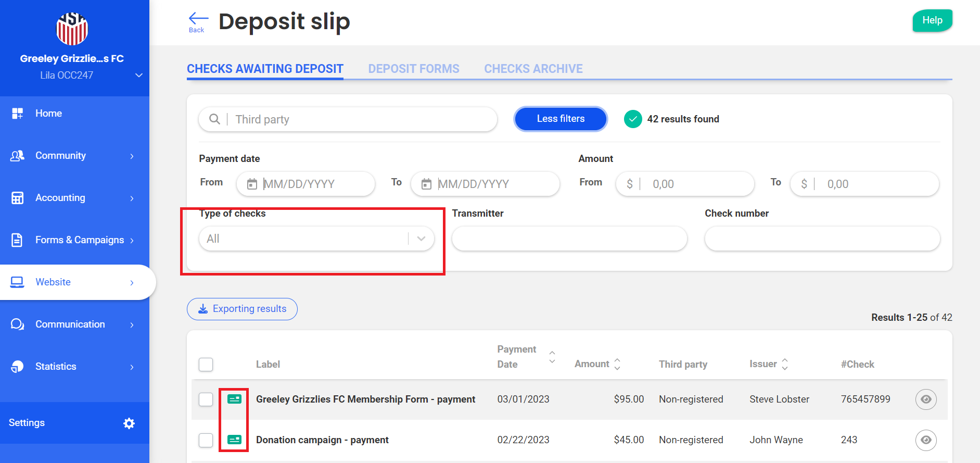Check the Membership Form payment row checkbox
The width and height of the screenshot is (980, 463).
[206, 399]
